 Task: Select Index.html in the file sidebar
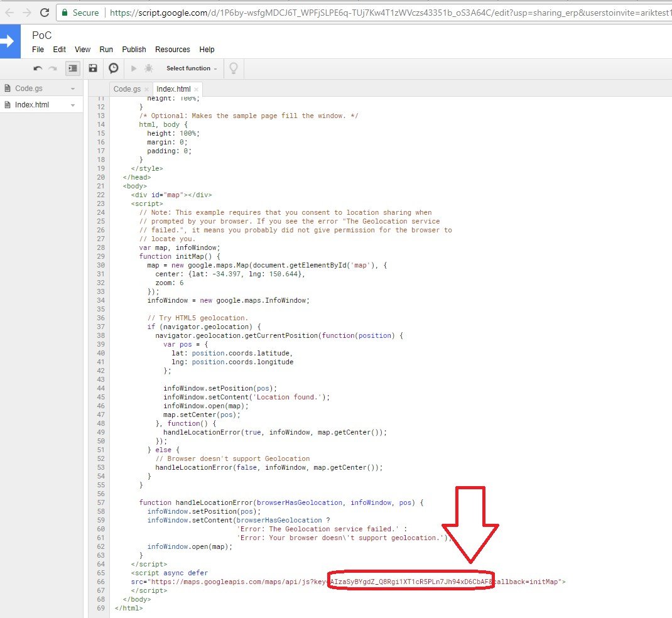point(31,105)
